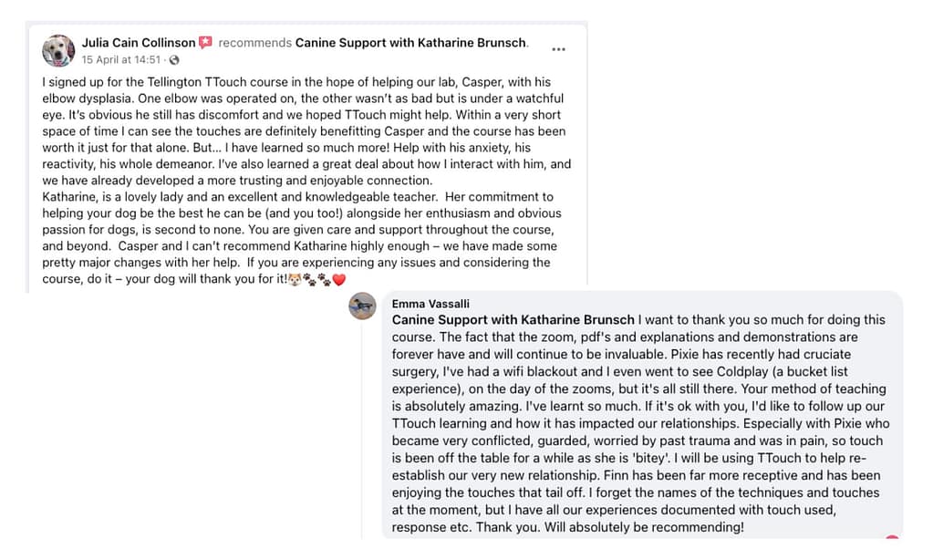The height and width of the screenshot is (560, 933).
Task: Click the red recommendation star badge
Action: 206,42
